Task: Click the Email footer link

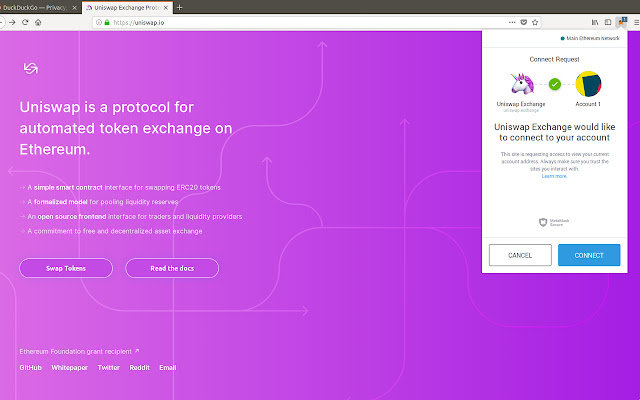Action: [168, 368]
